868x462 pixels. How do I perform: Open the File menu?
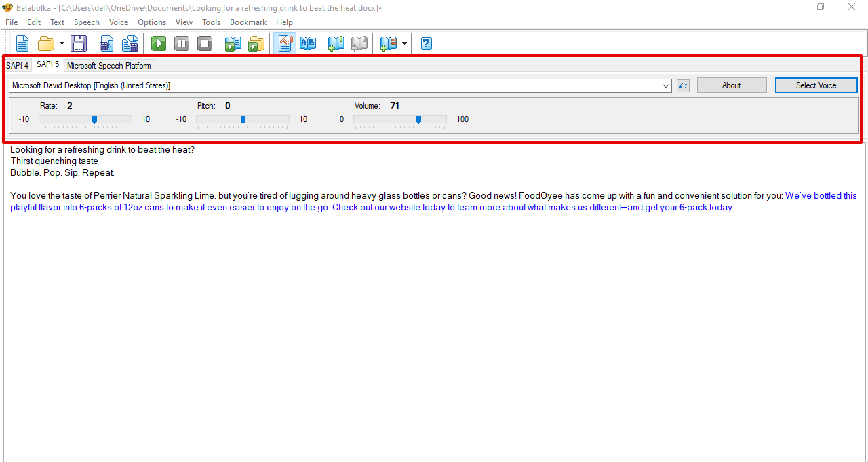point(12,22)
